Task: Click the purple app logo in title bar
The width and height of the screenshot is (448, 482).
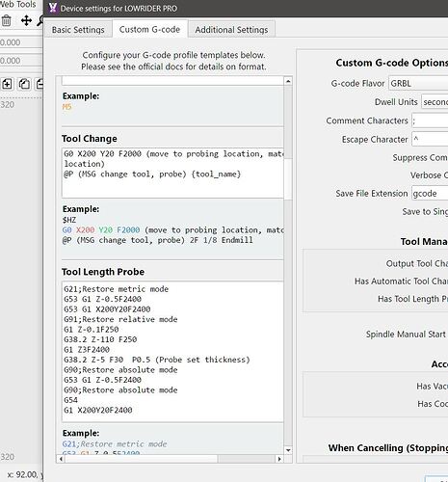Action: [x=53, y=8]
